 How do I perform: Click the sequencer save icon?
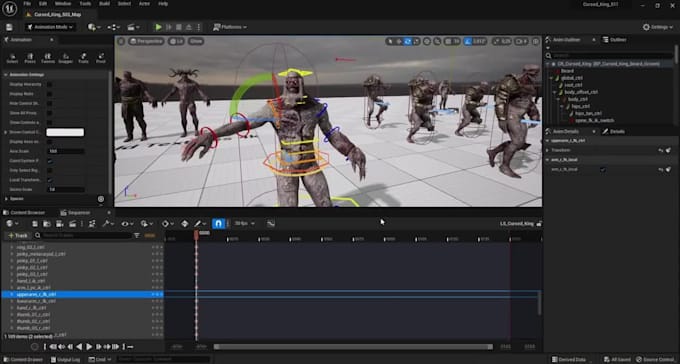[x=35, y=224]
